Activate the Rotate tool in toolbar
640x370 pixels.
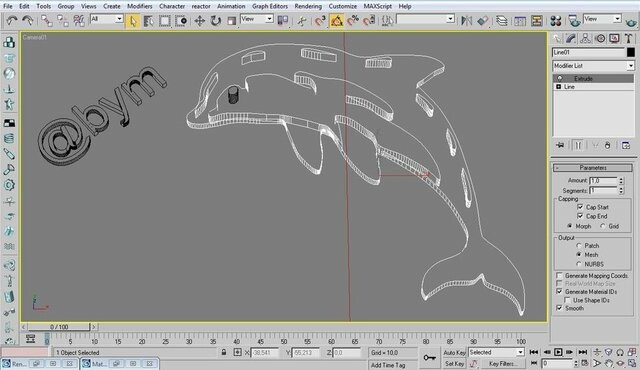point(215,21)
